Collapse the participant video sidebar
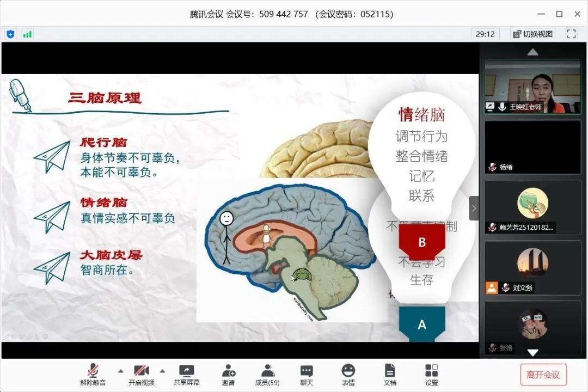Image resolution: width=588 pixels, height=392 pixels. (x=474, y=208)
